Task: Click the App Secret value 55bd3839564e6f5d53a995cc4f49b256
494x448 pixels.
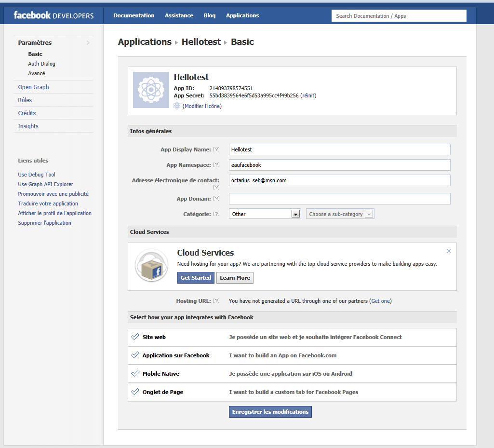Action: tap(254, 95)
